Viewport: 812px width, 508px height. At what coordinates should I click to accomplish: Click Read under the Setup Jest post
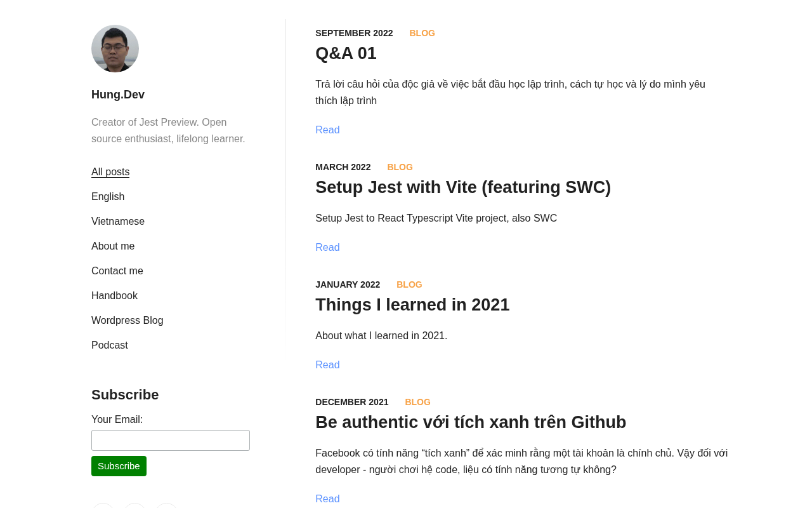pos(327,248)
